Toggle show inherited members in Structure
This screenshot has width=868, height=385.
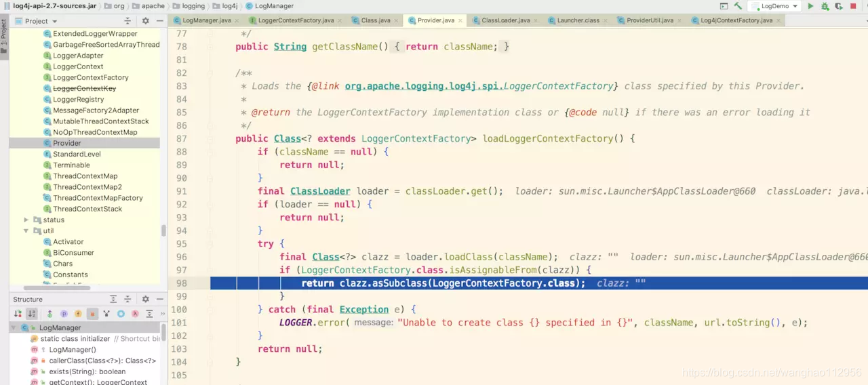(50, 314)
